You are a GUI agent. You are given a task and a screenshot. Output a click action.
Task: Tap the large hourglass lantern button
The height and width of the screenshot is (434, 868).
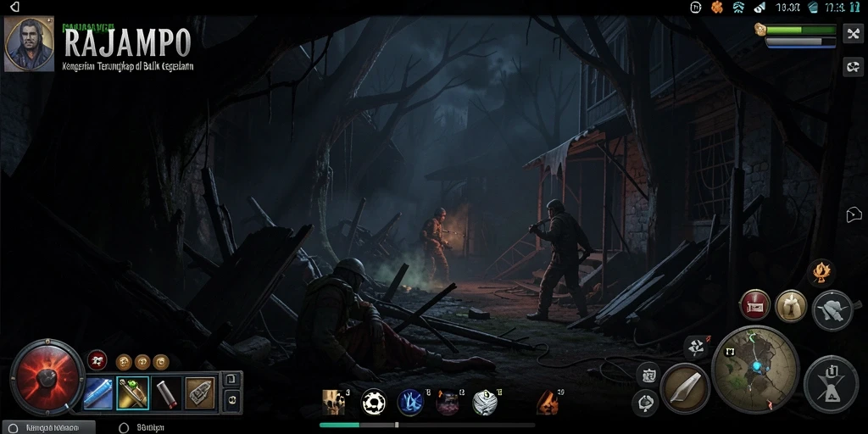[831, 385]
